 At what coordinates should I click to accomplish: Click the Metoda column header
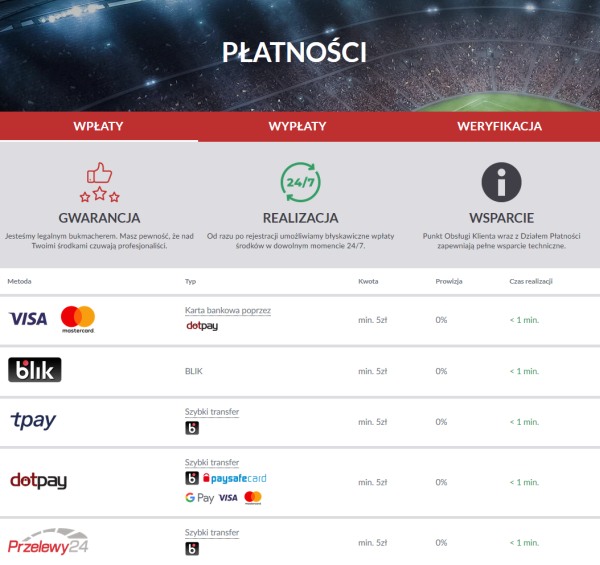(20, 281)
